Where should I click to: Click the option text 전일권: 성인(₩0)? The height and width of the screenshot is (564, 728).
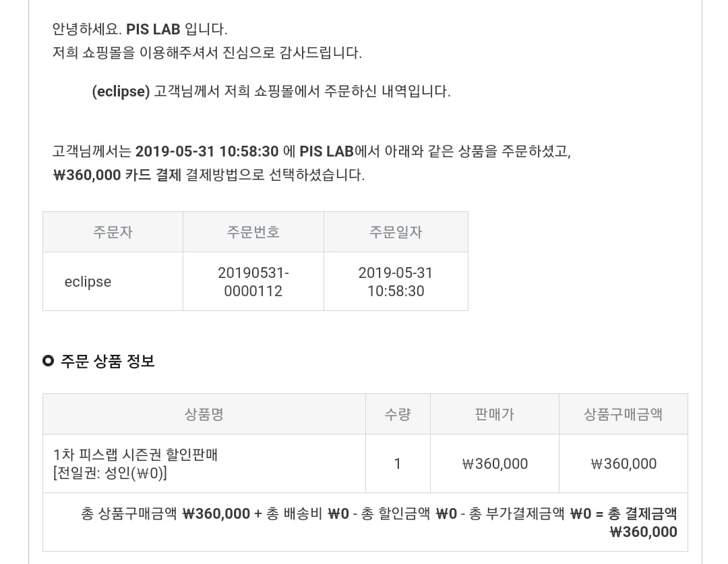tap(110, 473)
